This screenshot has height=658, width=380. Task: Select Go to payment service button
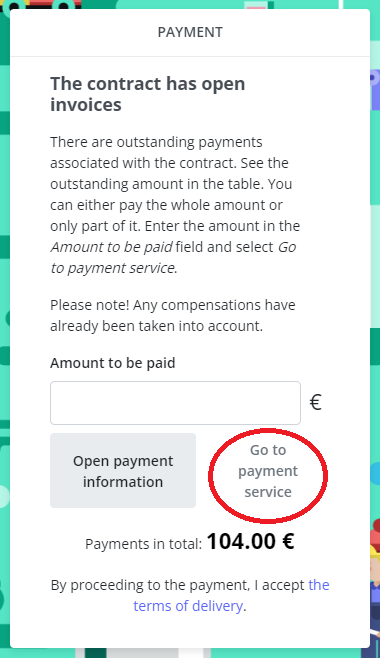click(268, 471)
